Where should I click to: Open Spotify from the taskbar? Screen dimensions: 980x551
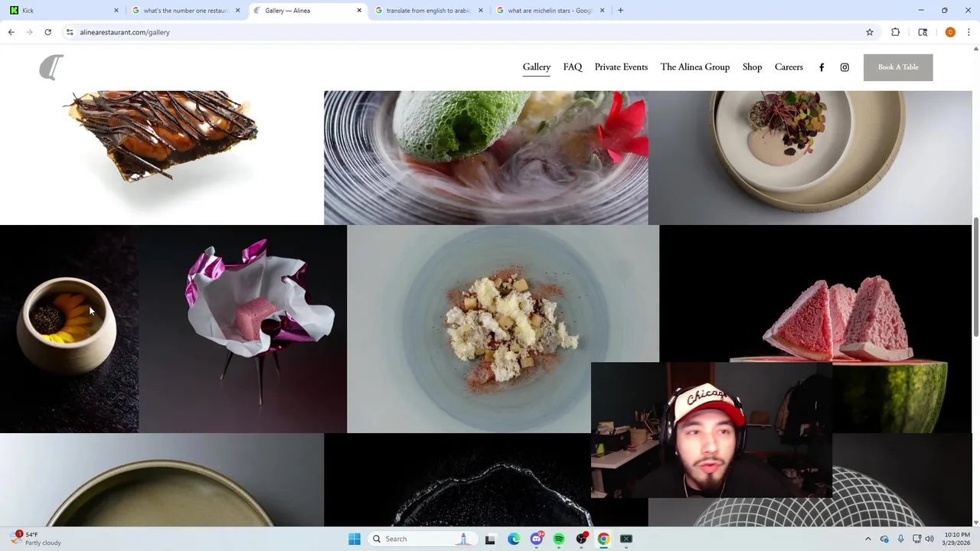click(559, 539)
